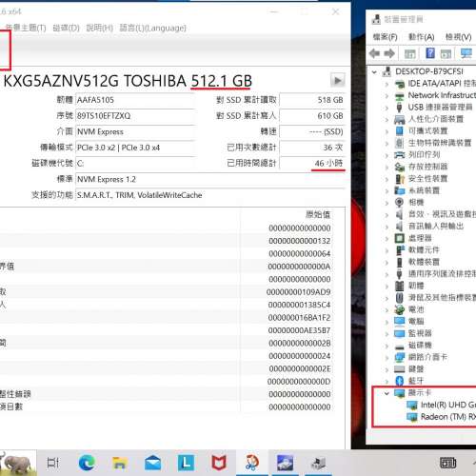Image resolution: width=476 pixels, height=476 pixels.
Task: Open the Mail app on the taskbar
Action: [x=152, y=463]
